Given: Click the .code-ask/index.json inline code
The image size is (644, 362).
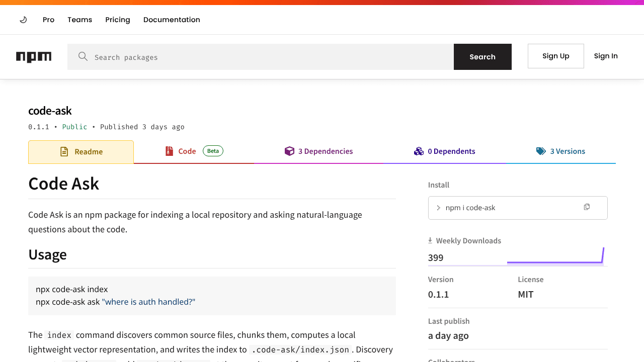Looking at the screenshot, I should (300, 350).
